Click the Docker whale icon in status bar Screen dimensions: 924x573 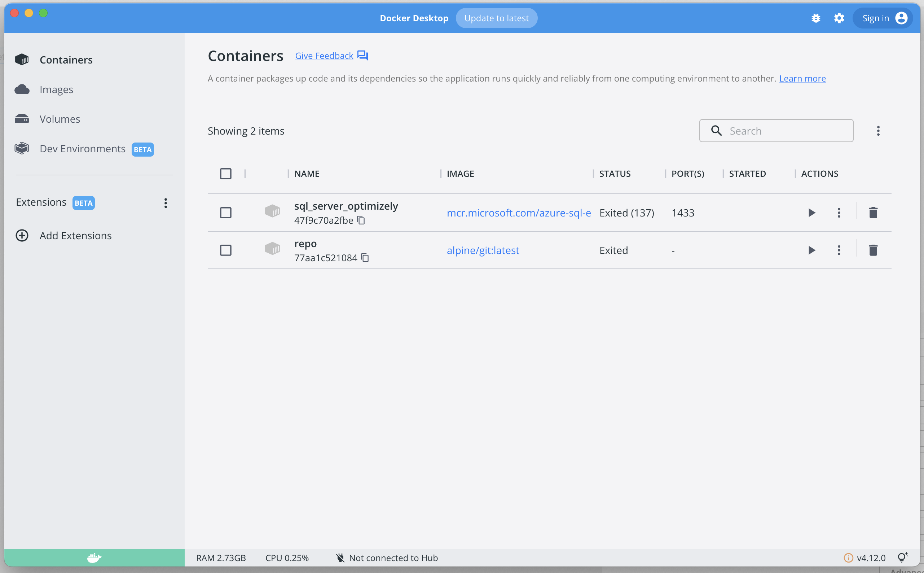94,557
